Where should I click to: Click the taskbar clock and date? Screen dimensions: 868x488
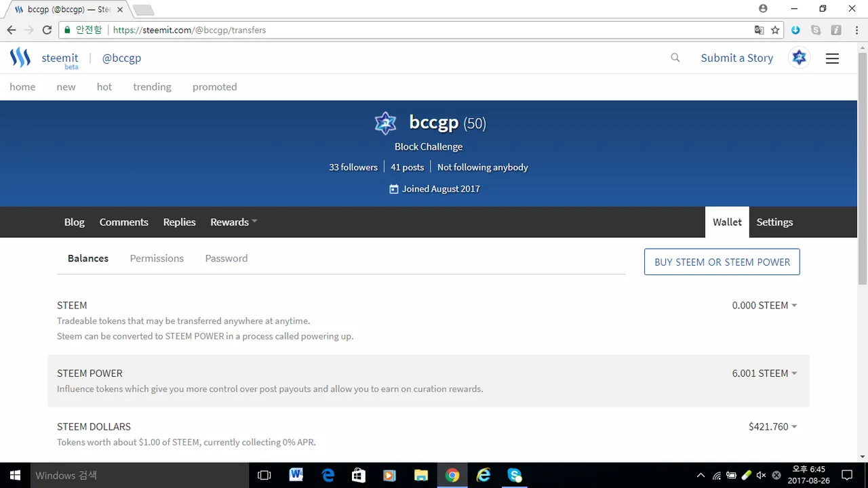point(808,475)
